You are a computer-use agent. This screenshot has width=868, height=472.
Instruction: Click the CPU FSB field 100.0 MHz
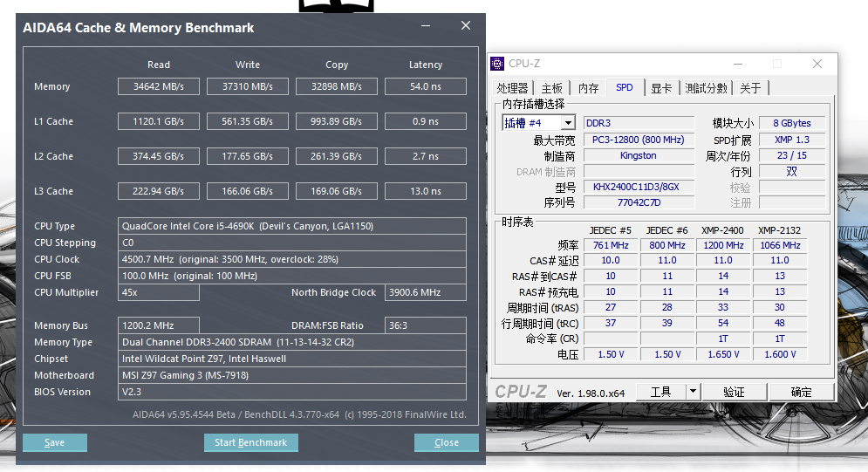[291, 276]
